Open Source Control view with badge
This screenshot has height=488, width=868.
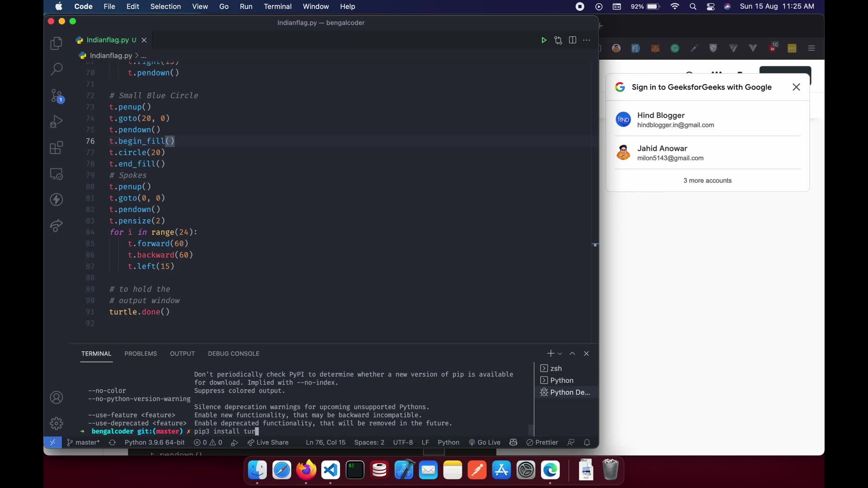[57, 96]
